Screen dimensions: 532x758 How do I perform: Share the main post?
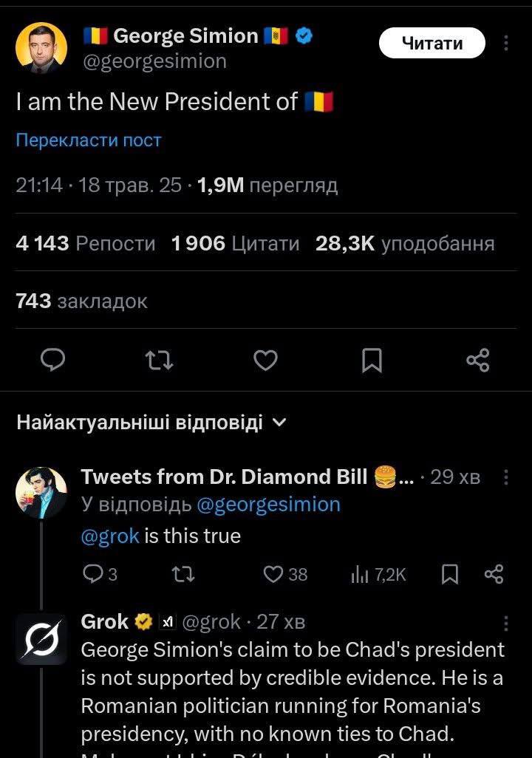(478, 360)
